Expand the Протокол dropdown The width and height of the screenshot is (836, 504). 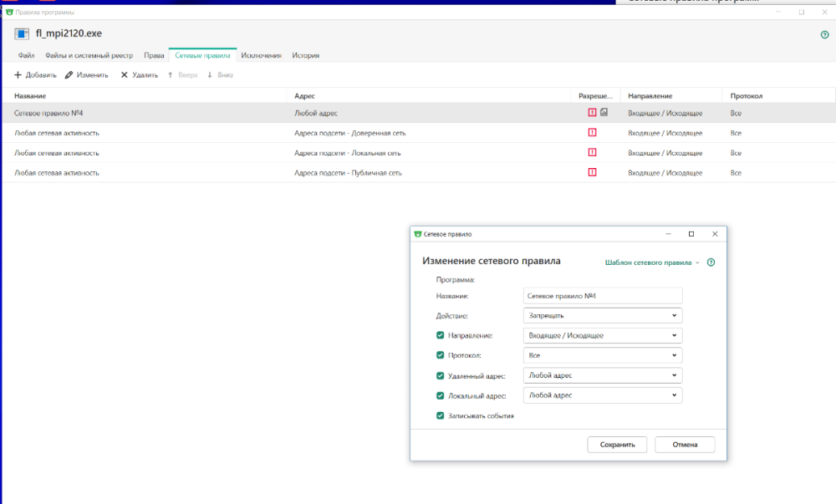click(602, 355)
